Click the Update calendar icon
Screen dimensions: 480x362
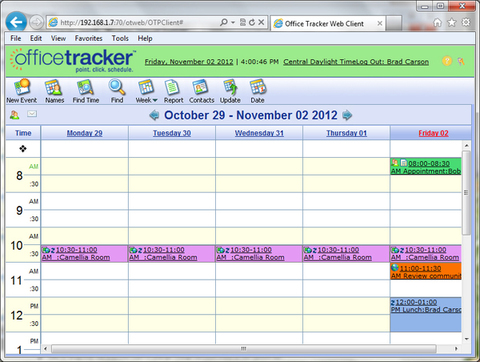coord(230,91)
